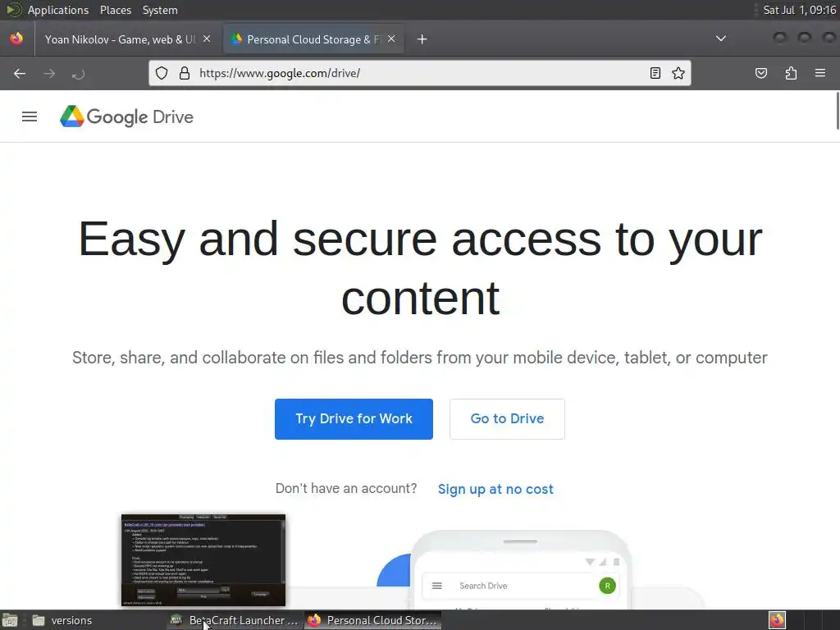
Task: Click the show desktop icon in bottom panel
Action: tap(10, 620)
